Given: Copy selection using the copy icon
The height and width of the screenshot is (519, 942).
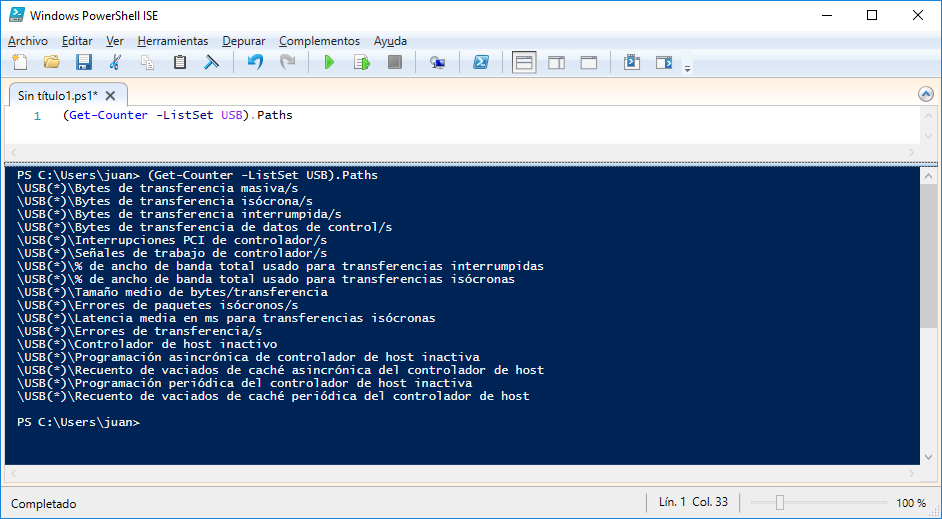Looking at the screenshot, I should pyautogui.click(x=148, y=62).
